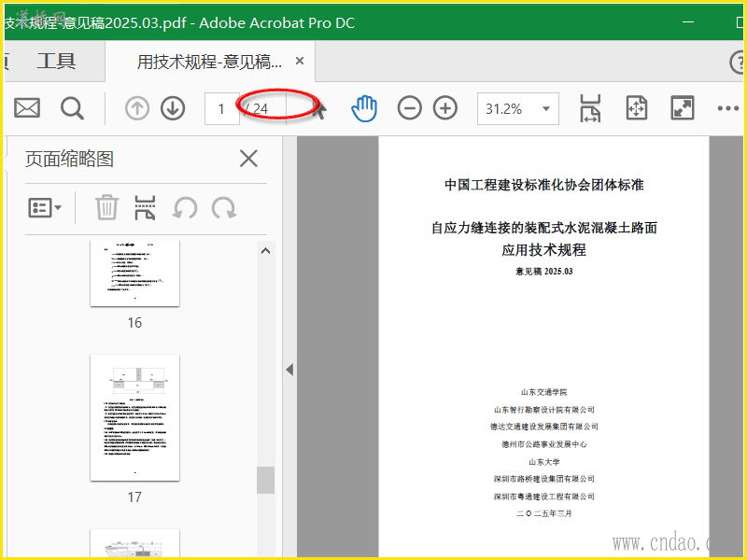Image resolution: width=747 pixels, height=560 pixels.
Task: Open the 工具 tab
Action: 56,61
